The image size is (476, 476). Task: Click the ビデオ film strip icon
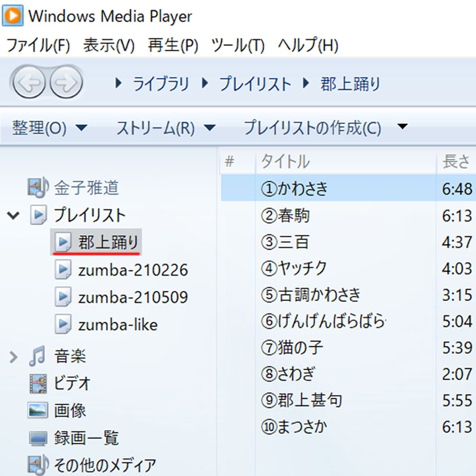tap(38, 383)
